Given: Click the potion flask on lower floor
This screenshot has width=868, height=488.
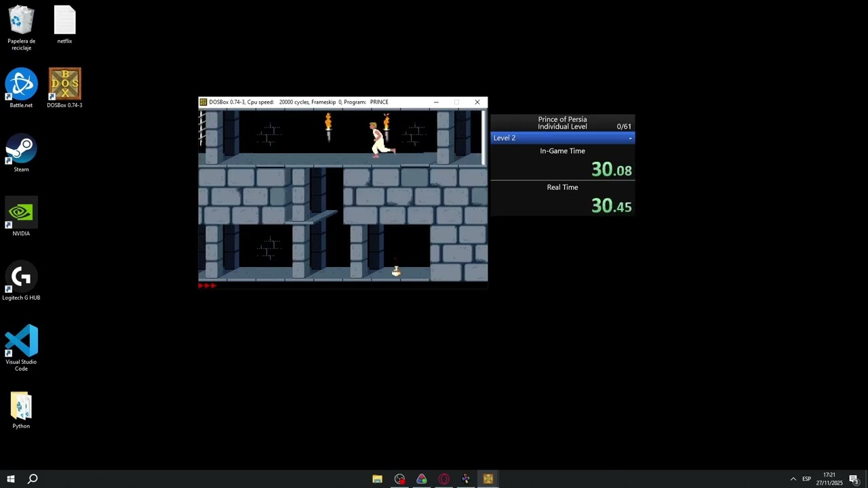Looking at the screenshot, I should click(396, 271).
